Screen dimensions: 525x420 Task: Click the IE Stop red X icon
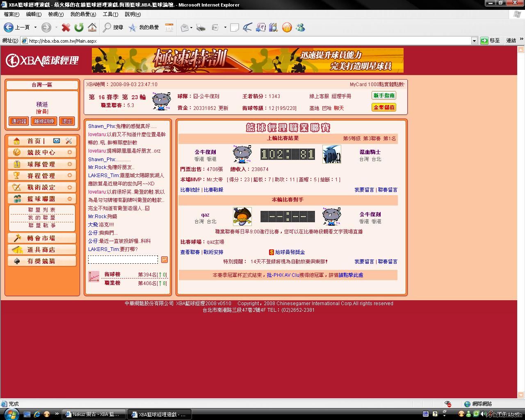(66, 27)
